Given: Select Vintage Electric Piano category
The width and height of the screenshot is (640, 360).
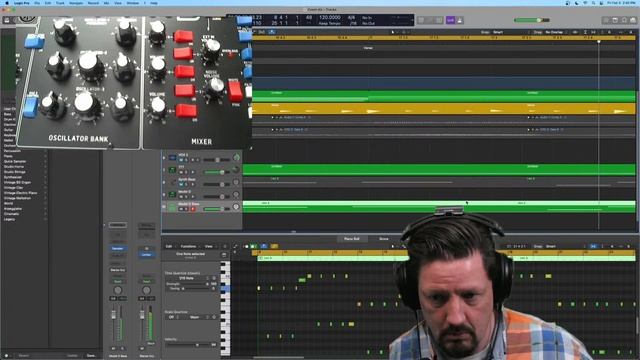Looking at the screenshot, I should tap(20, 193).
